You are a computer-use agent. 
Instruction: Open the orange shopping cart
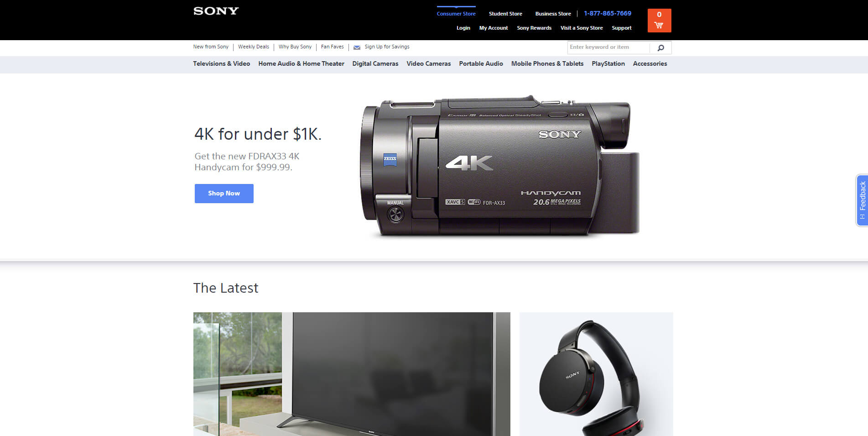[659, 21]
